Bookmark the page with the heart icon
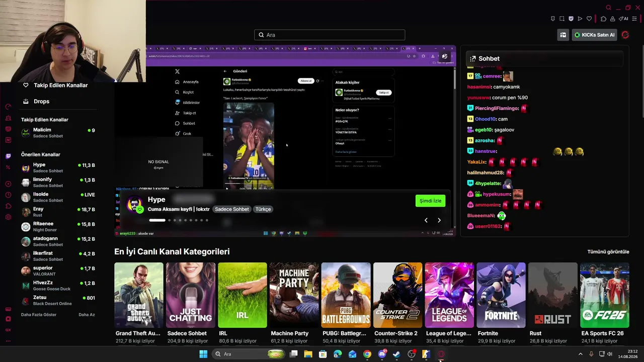The width and height of the screenshot is (644, 362). pos(589,19)
